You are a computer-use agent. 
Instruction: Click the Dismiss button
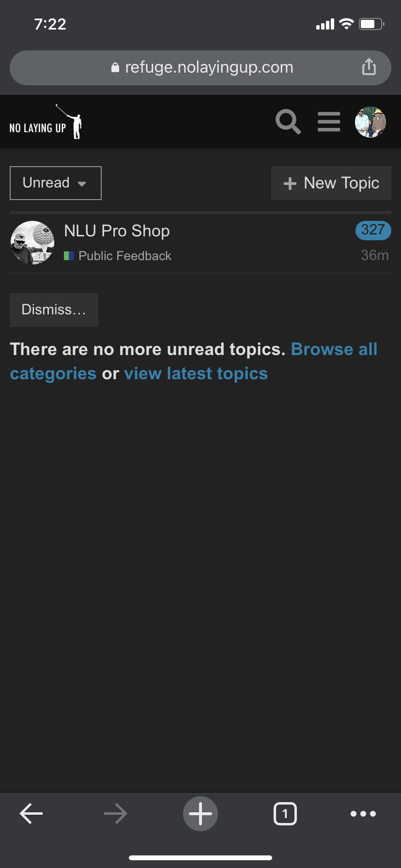[x=54, y=310]
